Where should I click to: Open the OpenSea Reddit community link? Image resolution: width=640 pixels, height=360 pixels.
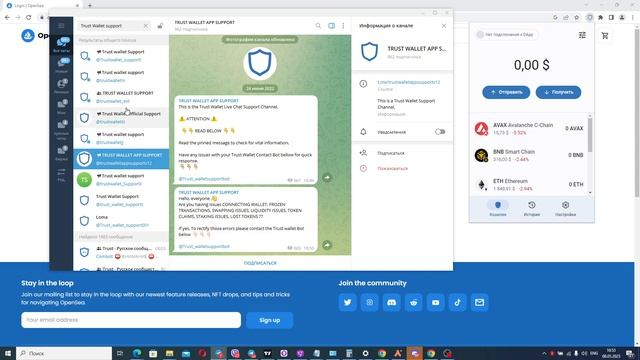click(x=413, y=302)
